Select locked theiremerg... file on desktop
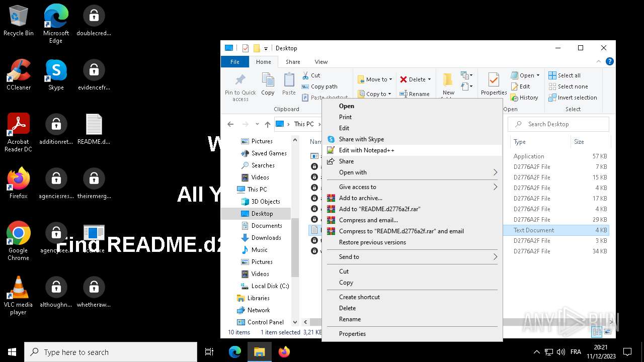 pos(94,184)
